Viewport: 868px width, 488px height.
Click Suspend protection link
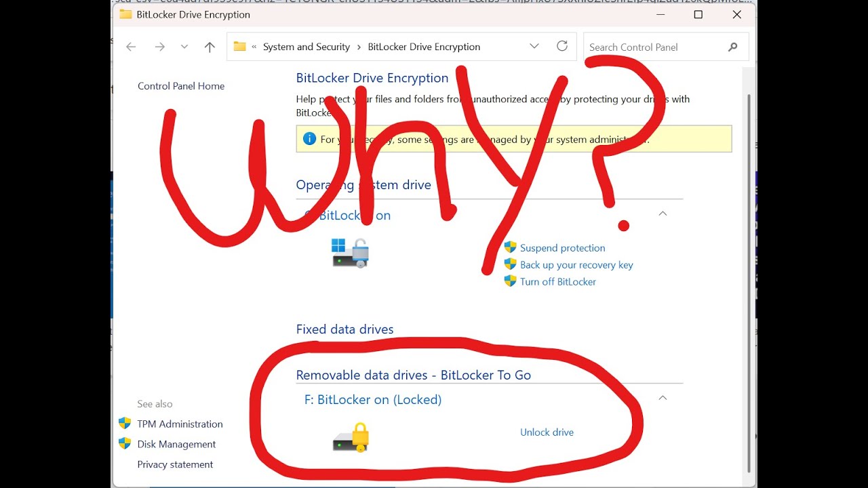tap(563, 248)
